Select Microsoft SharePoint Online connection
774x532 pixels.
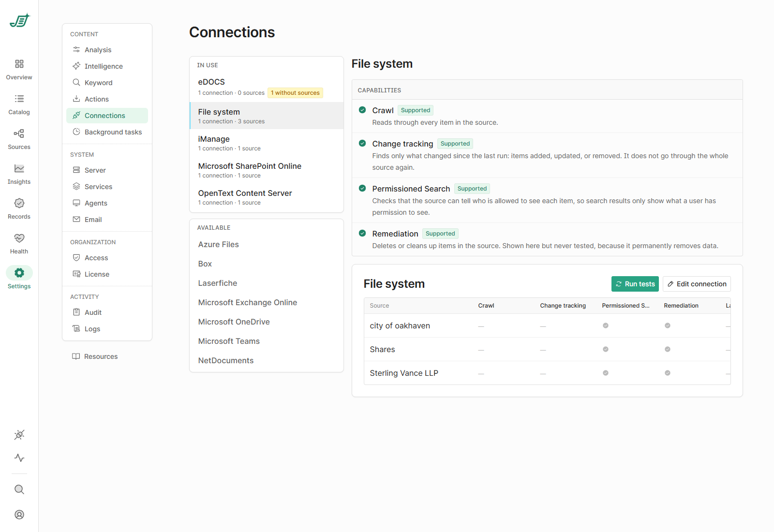[267, 170]
